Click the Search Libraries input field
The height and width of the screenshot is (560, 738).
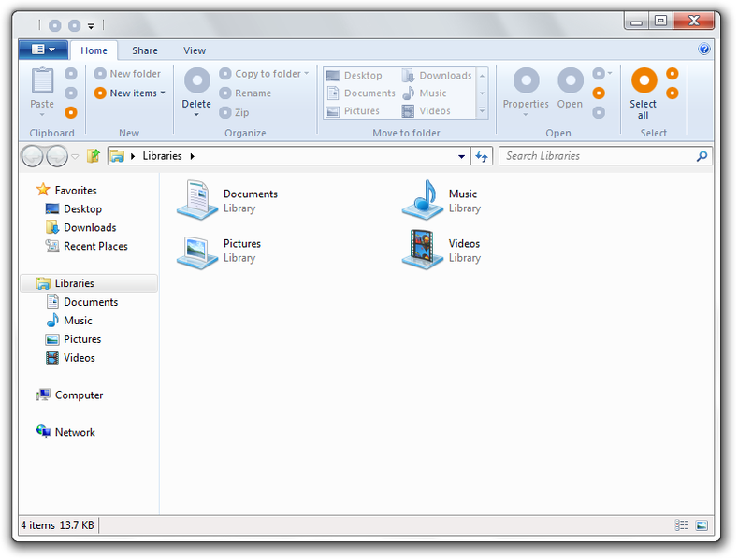click(597, 156)
